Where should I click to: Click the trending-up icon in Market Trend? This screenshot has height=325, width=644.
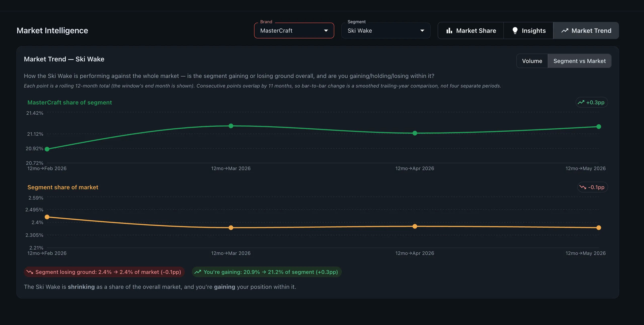(565, 30)
